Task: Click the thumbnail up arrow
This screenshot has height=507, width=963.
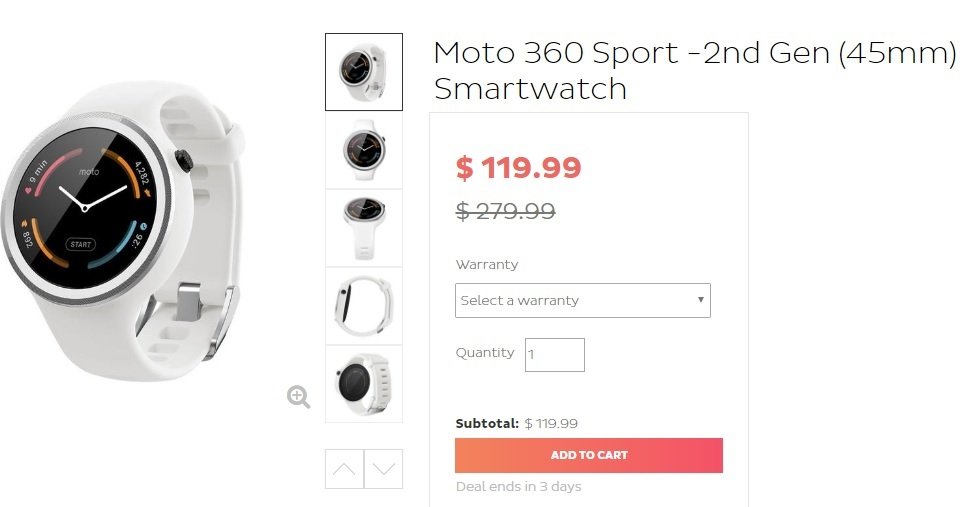Action: tap(344, 469)
